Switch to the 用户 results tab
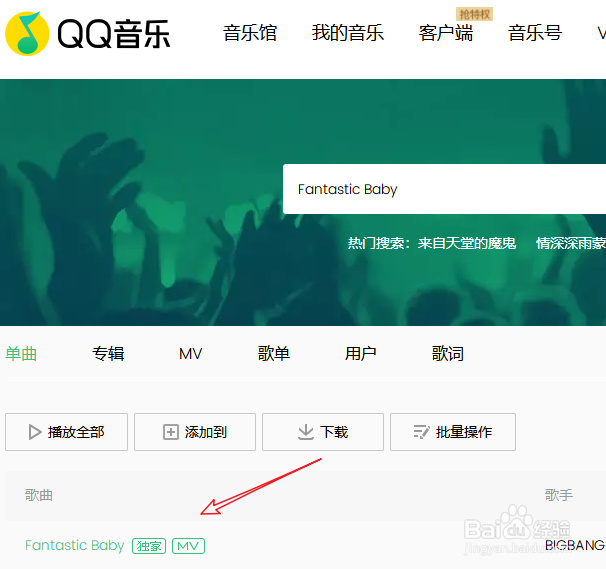The width and height of the screenshot is (606, 569). tap(360, 354)
